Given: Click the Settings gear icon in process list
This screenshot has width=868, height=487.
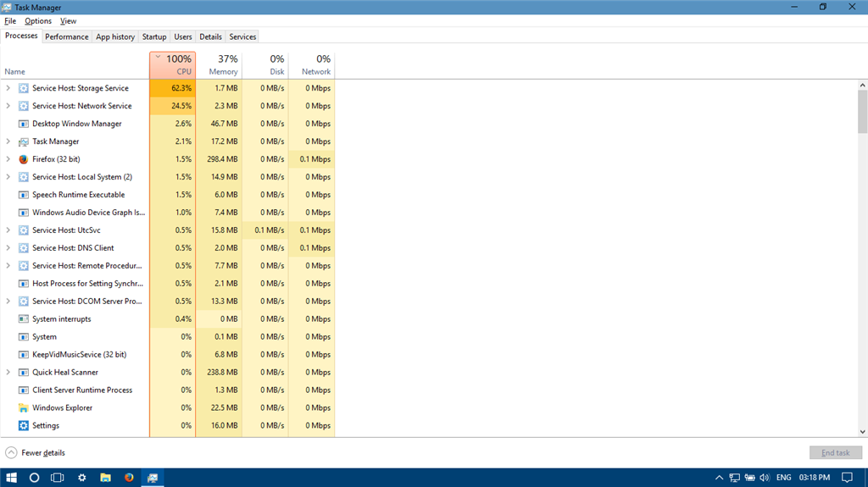Looking at the screenshot, I should pyautogui.click(x=24, y=426).
